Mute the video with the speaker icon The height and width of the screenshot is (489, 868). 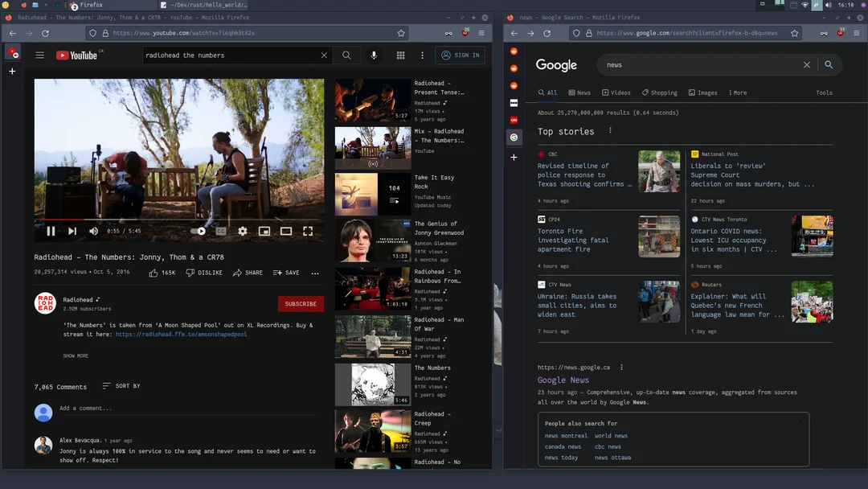[93, 231]
